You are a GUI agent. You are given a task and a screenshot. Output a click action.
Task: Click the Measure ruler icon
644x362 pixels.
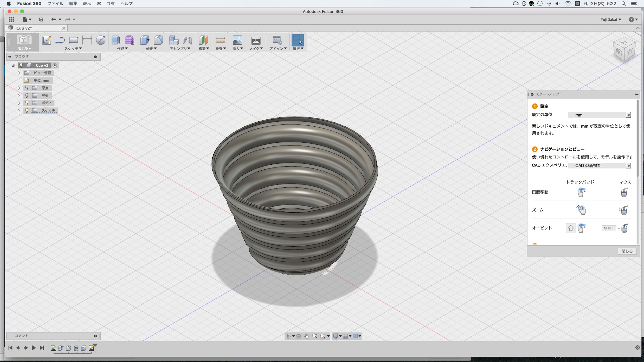pyautogui.click(x=220, y=40)
